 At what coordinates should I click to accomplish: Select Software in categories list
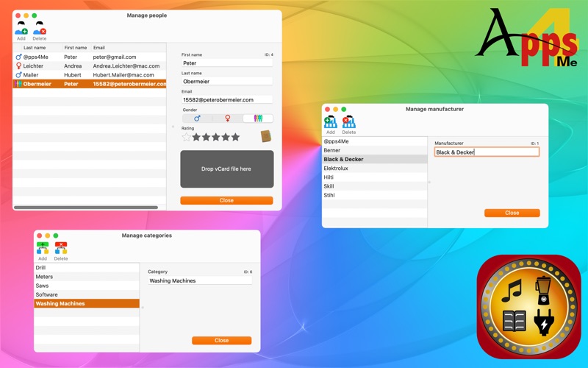[x=87, y=295]
